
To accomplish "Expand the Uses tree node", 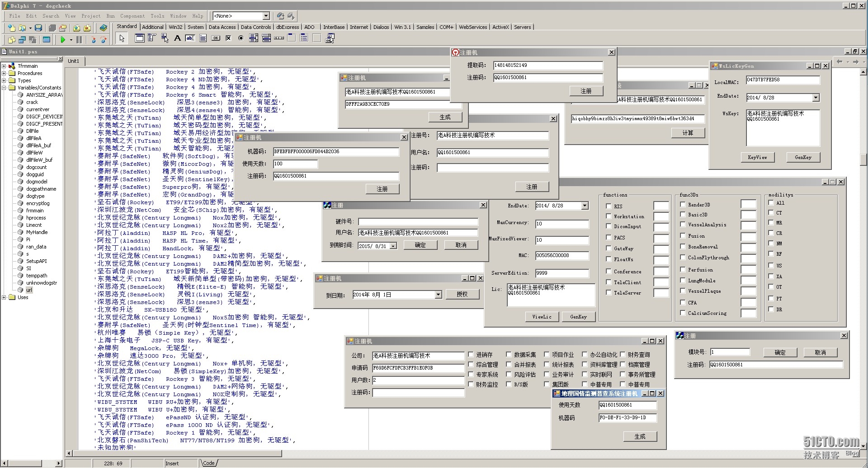I will [x=4, y=297].
